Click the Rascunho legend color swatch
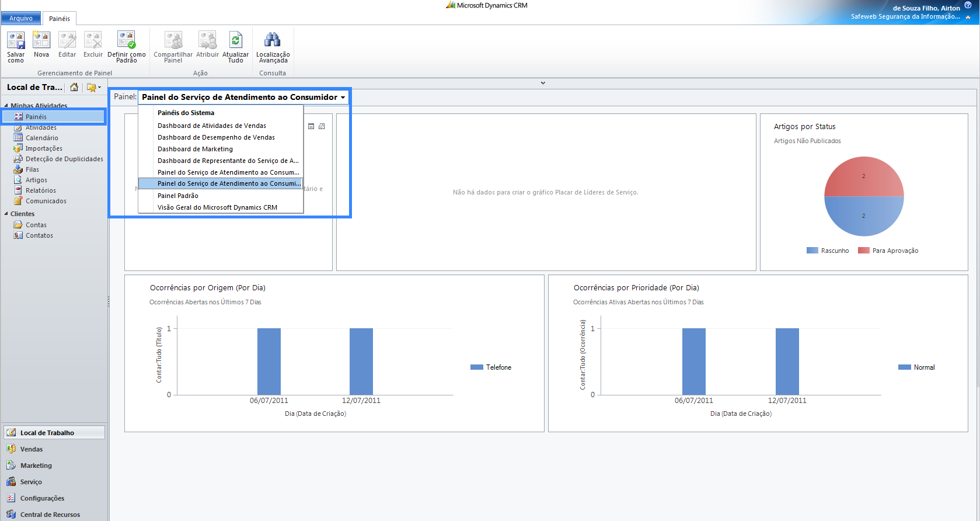The image size is (980, 521). tap(812, 251)
